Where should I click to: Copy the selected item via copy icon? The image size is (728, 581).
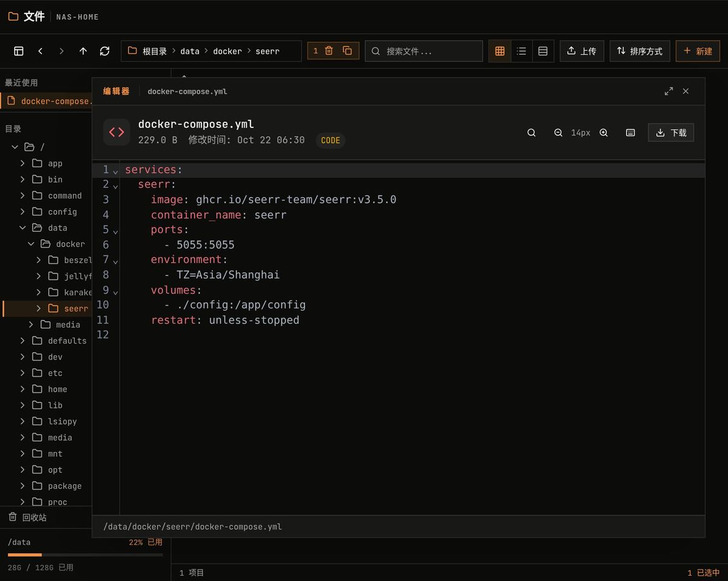point(348,51)
